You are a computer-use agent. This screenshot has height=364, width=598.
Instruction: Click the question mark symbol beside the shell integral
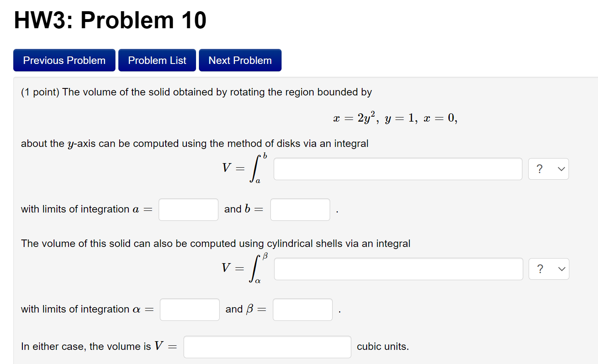tap(539, 269)
